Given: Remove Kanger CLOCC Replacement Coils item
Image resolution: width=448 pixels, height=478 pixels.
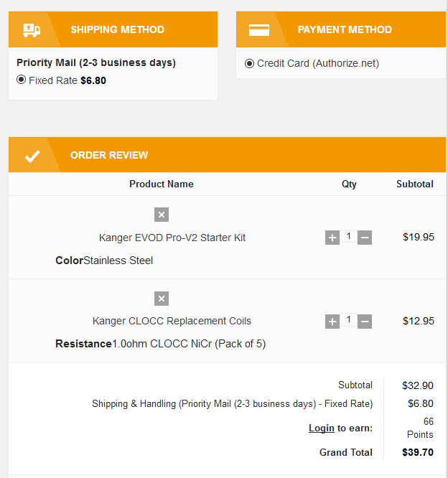Looking at the screenshot, I should click(x=162, y=299).
